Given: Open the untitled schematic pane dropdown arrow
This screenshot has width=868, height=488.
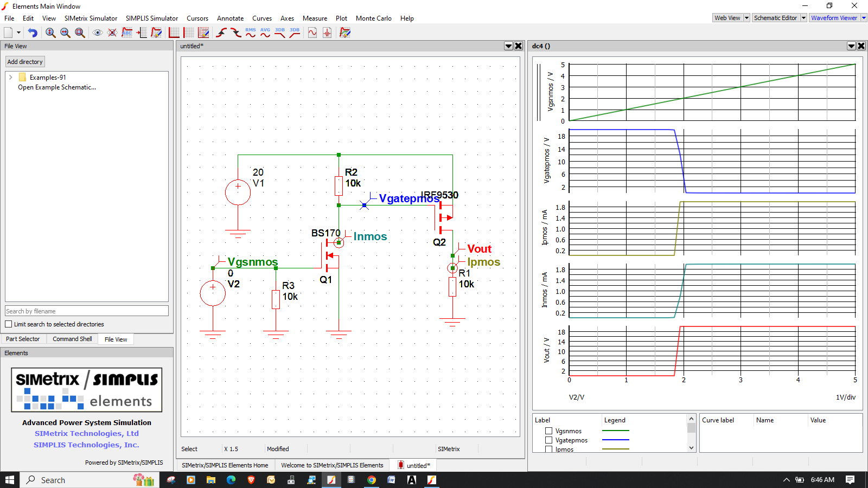Looking at the screenshot, I should click(x=508, y=46).
